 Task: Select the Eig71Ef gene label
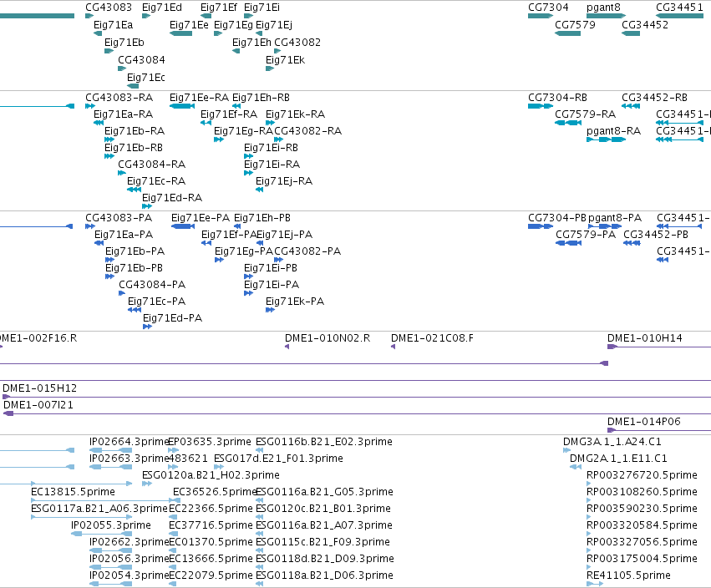tap(219, 8)
